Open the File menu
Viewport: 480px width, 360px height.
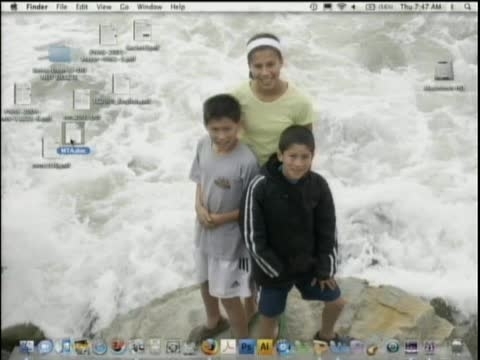click(x=62, y=7)
